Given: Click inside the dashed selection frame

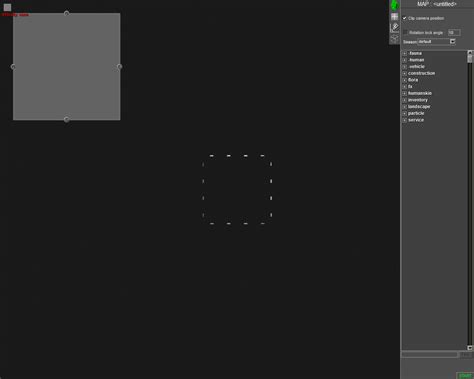Looking at the screenshot, I should (x=237, y=189).
